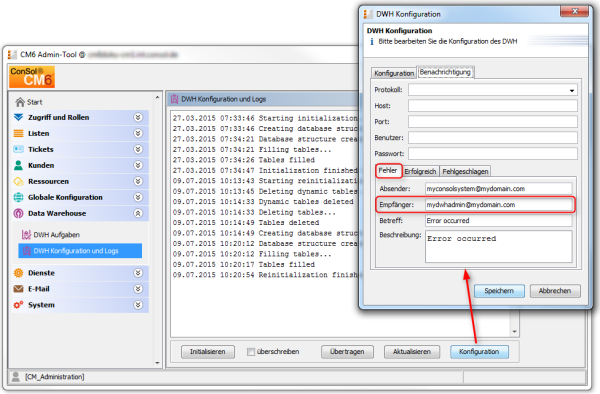The image size is (600, 394).
Task: Collapse the Data Warehouse section
Action: (x=138, y=213)
